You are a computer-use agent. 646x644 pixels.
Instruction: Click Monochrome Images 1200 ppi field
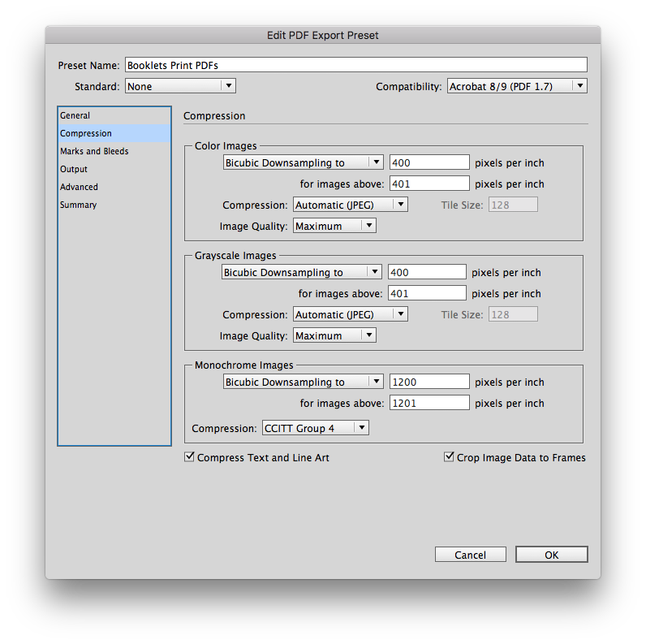(x=429, y=382)
